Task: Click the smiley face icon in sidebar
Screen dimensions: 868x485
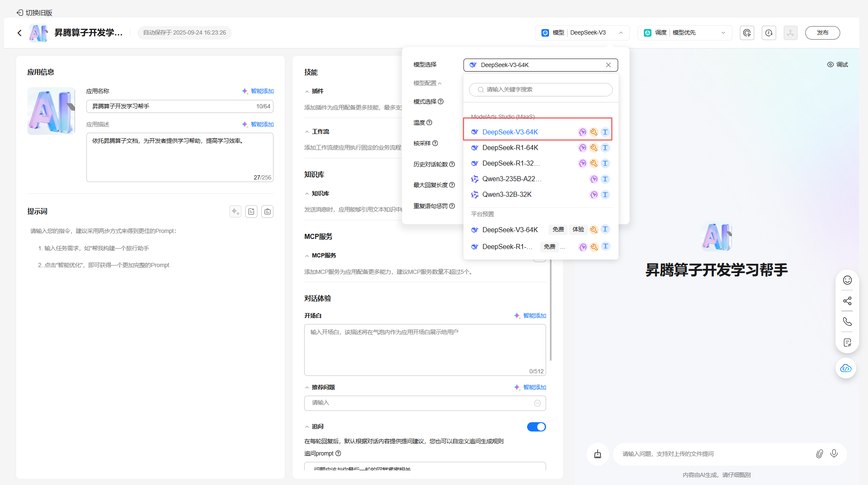Action: point(847,280)
